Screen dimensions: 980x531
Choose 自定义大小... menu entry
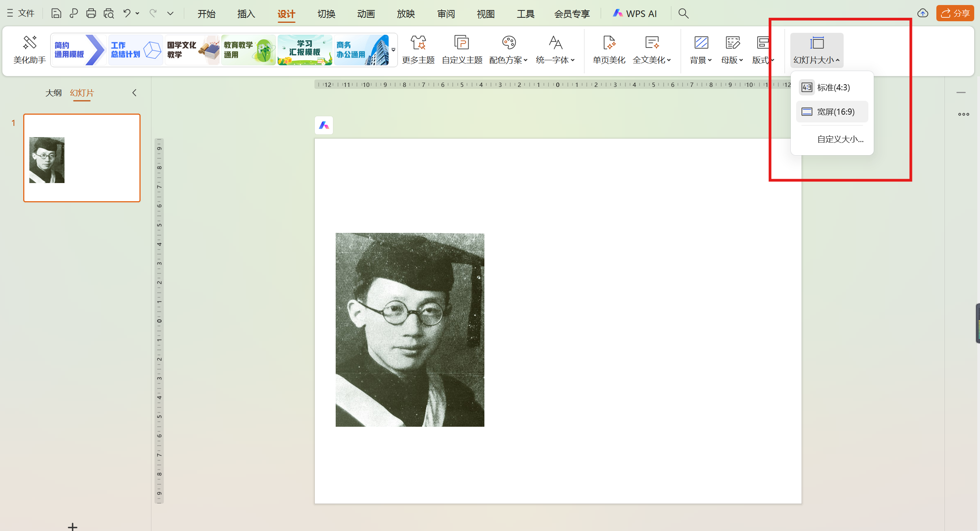(x=840, y=139)
